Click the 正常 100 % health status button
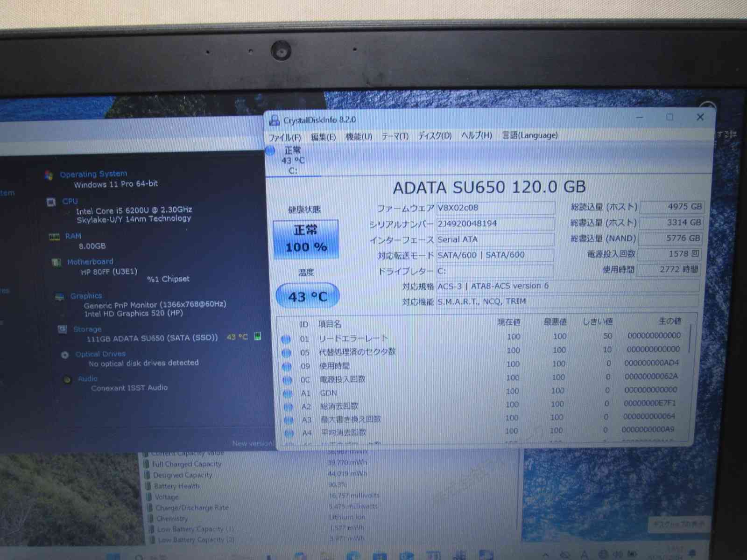The image size is (747, 560). coord(306,239)
